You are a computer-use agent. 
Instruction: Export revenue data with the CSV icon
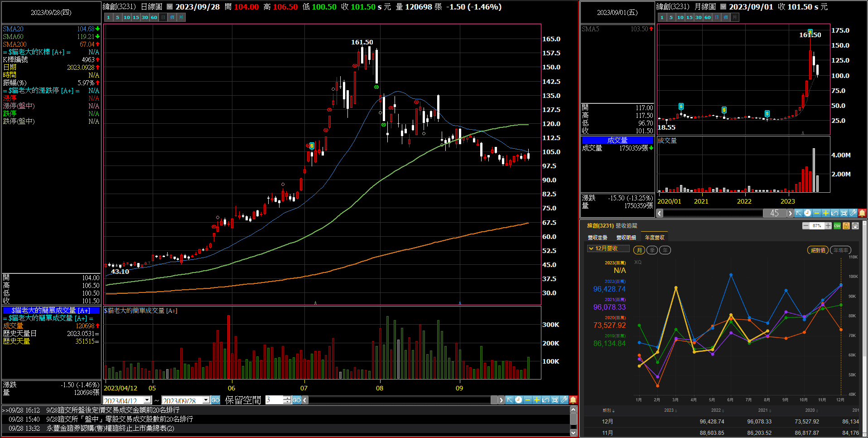coord(837,226)
